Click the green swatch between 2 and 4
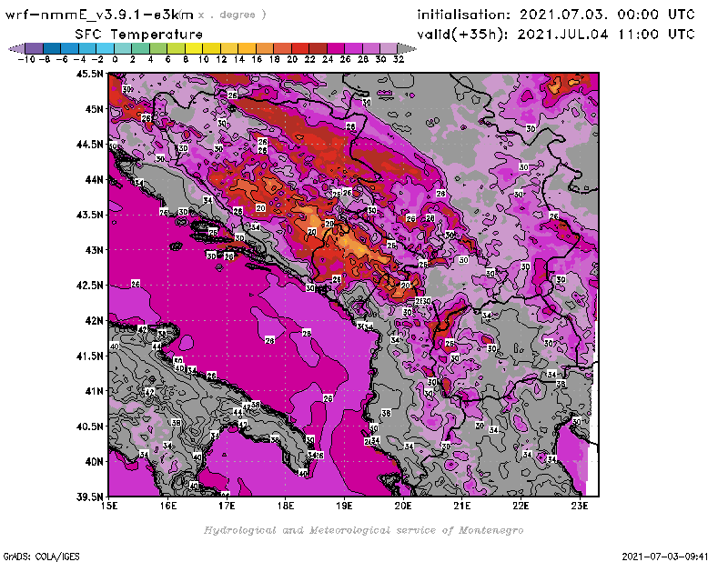The image size is (728, 562). pos(140,48)
